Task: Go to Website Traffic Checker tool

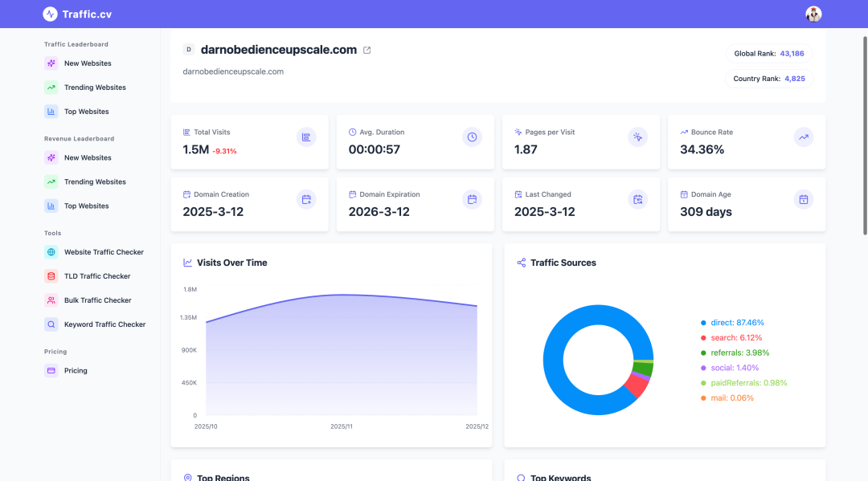Action: [104, 252]
